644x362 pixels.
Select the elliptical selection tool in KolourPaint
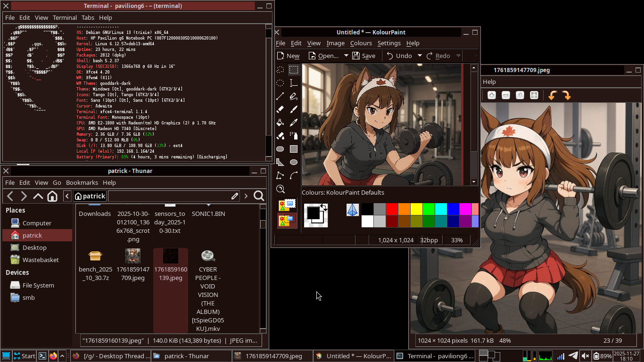[280, 83]
